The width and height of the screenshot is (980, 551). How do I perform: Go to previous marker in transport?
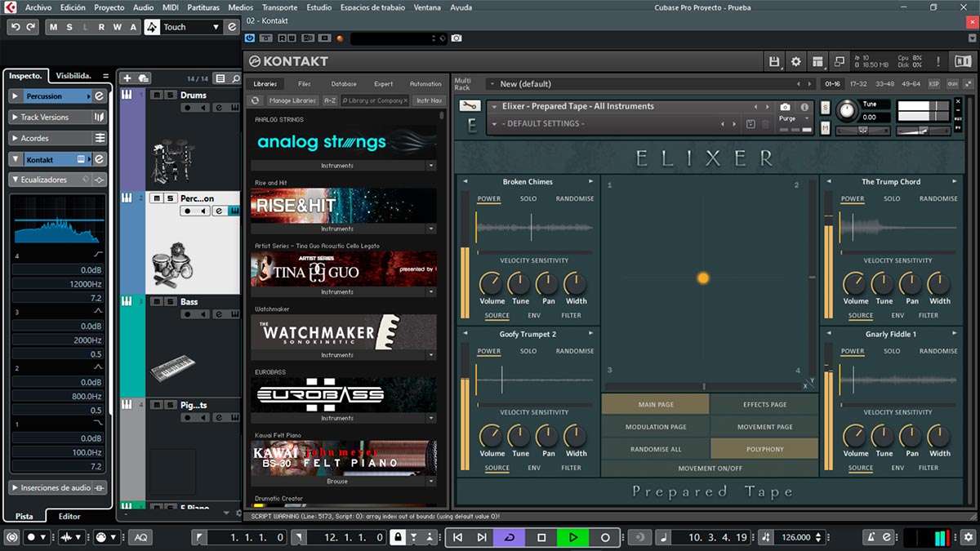pos(457,537)
